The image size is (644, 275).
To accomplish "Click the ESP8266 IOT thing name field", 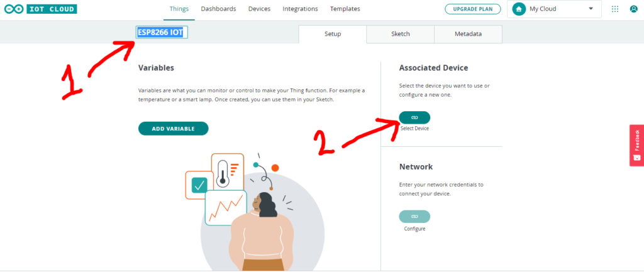I will click(162, 33).
